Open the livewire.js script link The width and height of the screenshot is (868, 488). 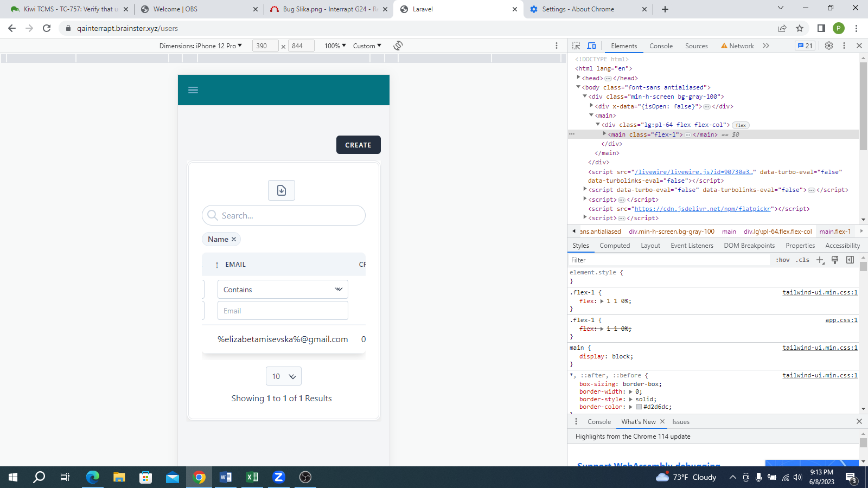click(693, 172)
